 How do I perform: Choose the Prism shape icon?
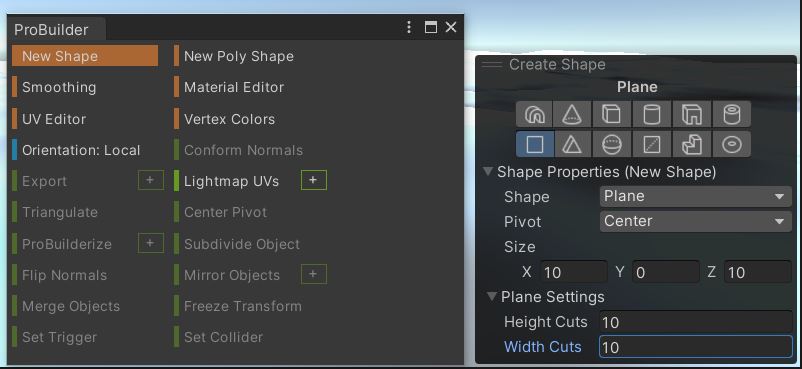572,145
